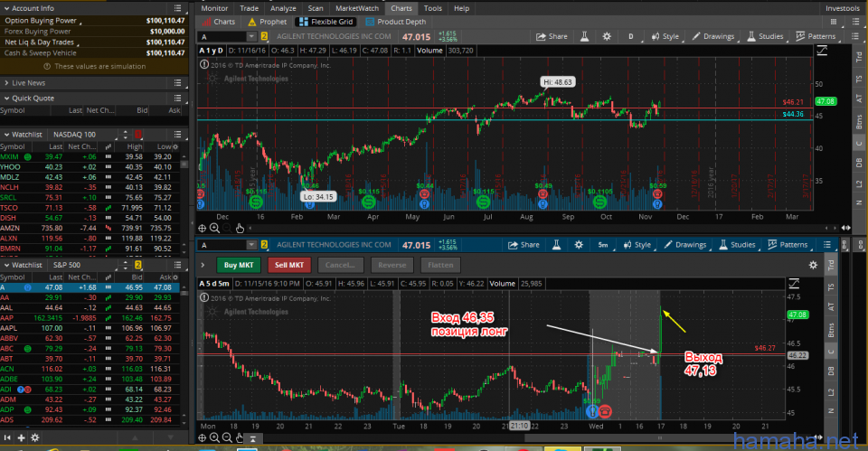Collapse the Account Info section
The height and width of the screenshot is (451, 868).
(x=6, y=8)
